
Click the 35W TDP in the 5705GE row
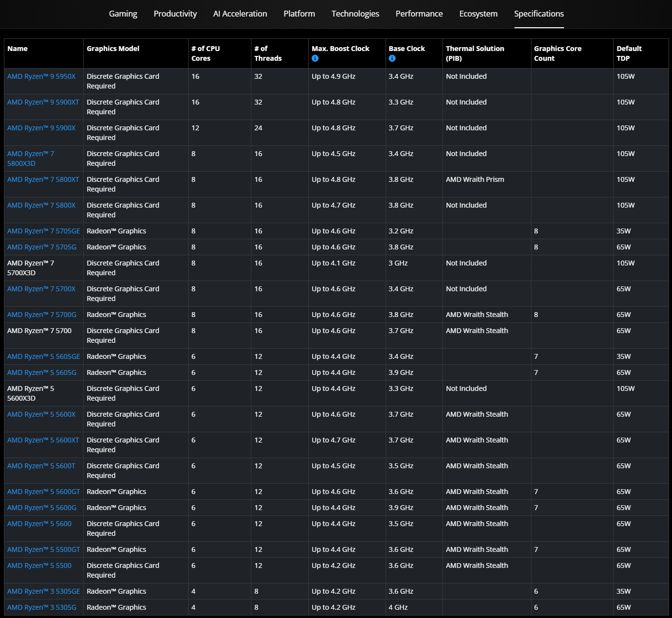tap(624, 231)
